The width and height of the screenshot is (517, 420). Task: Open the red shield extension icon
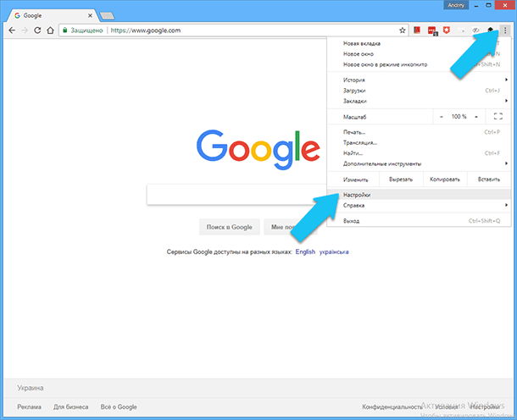tap(447, 30)
